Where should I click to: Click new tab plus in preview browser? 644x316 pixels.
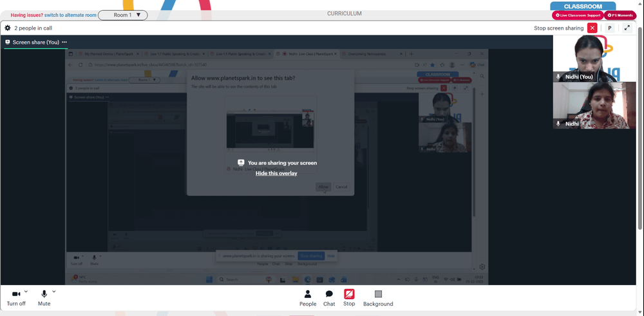tap(411, 54)
